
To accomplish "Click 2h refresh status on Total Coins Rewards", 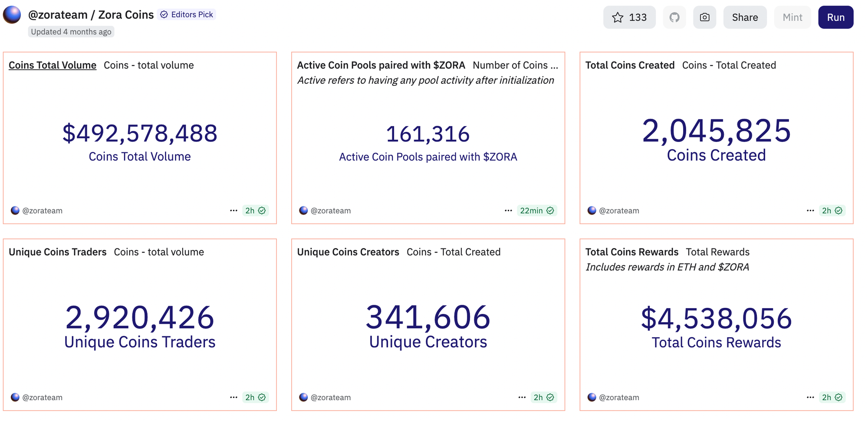I will 832,398.
